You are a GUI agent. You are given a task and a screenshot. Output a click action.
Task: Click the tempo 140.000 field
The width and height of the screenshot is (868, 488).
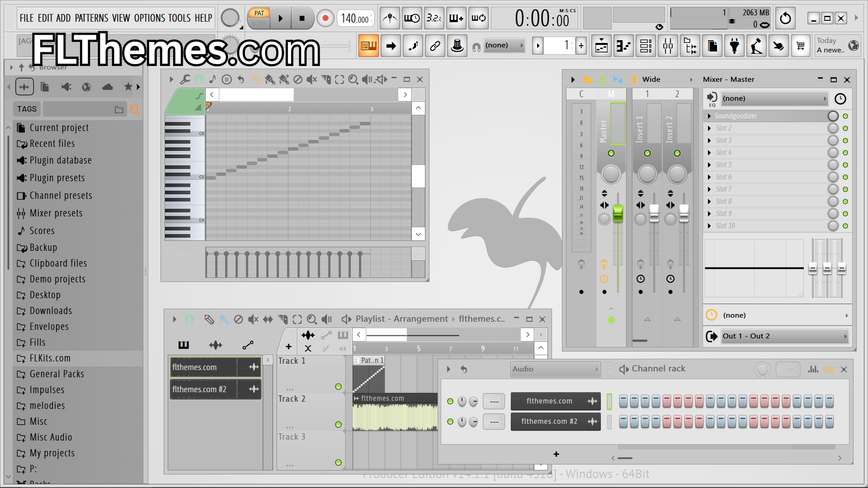click(x=355, y=19)
